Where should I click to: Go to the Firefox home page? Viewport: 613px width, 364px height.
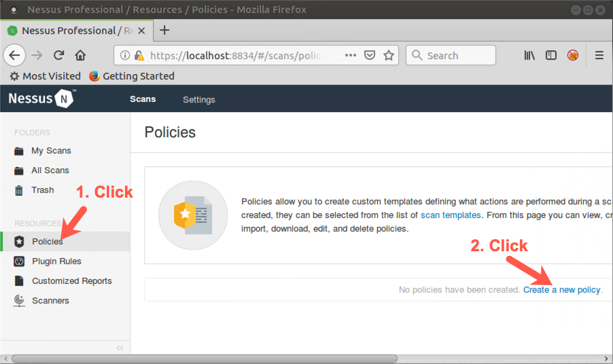[80, 56]
